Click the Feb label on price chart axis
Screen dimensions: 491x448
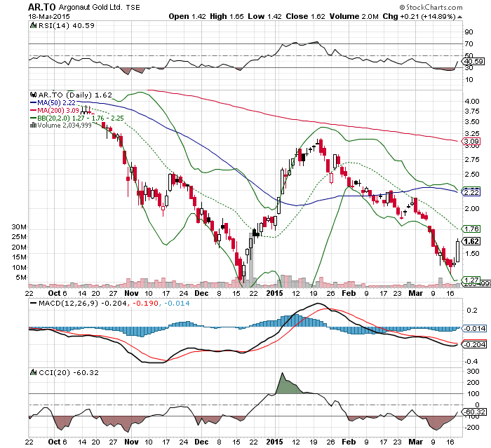pyautogui.click(x=349, y=293)
